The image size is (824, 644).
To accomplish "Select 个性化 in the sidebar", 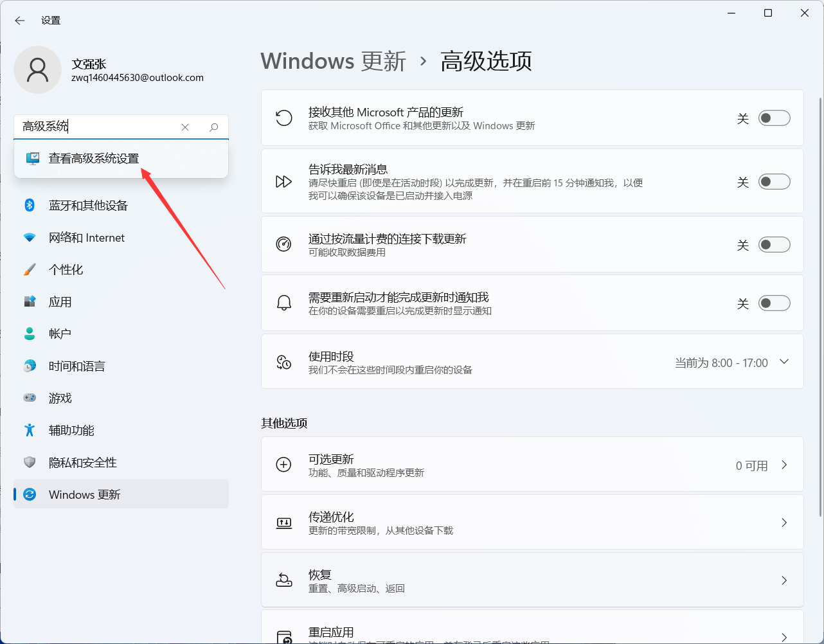I will (121, 269).
